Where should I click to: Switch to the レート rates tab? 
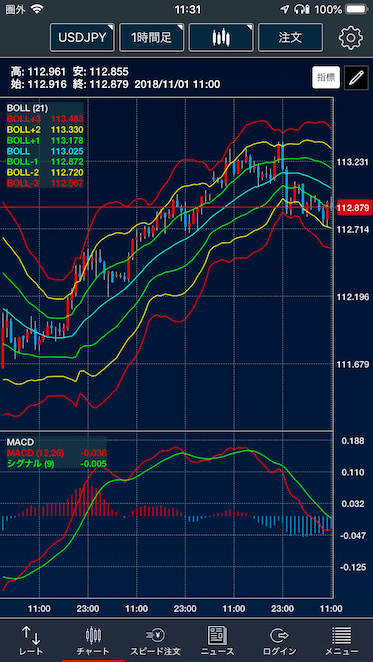coord(31,640)
